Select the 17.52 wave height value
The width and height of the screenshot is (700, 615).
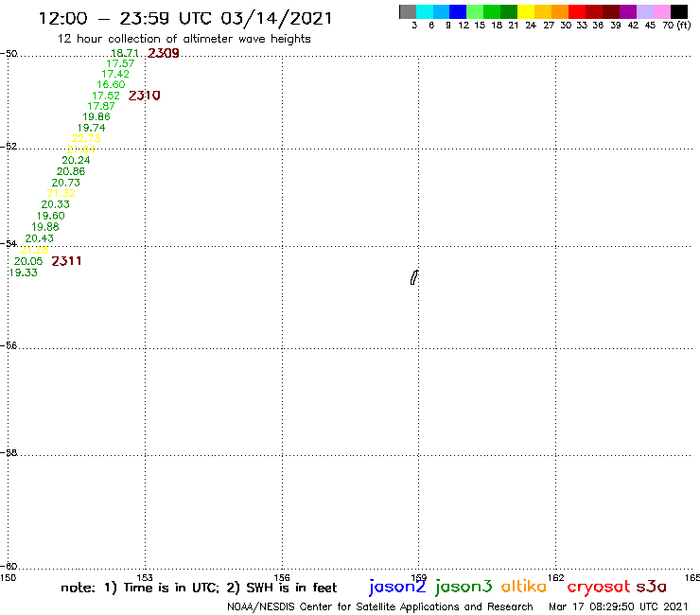point(106,96)
